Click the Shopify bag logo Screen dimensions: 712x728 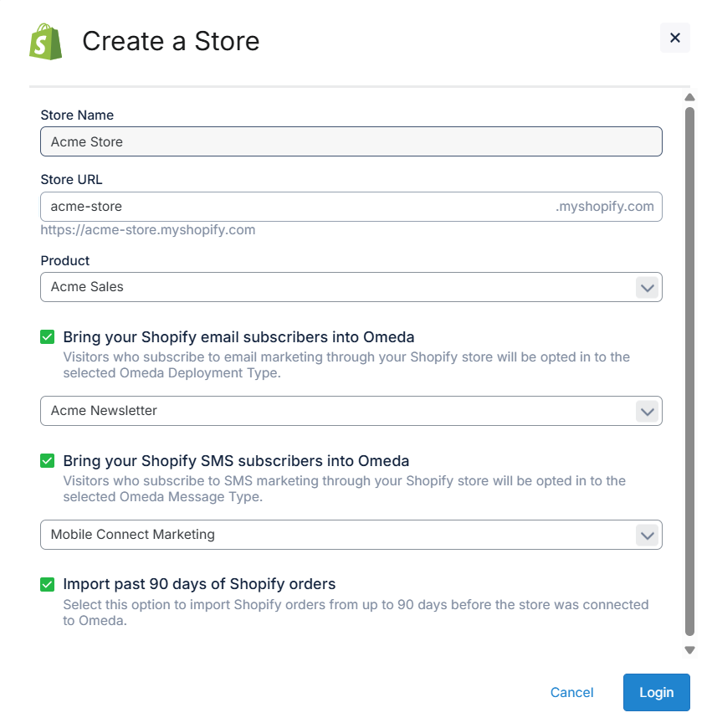(45, 41)
